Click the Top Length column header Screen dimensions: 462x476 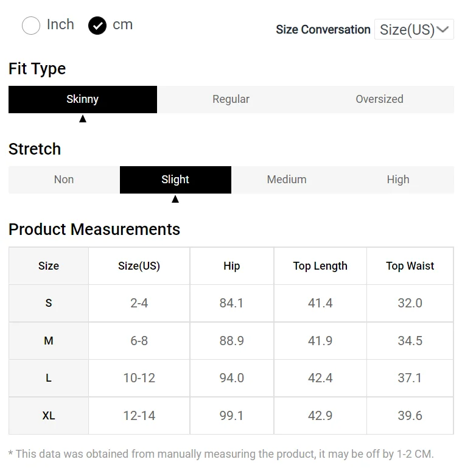pos(320,266)
